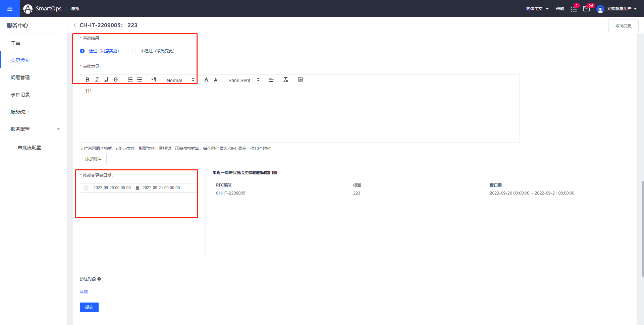Click the 添加附件 button

(93, 159)
